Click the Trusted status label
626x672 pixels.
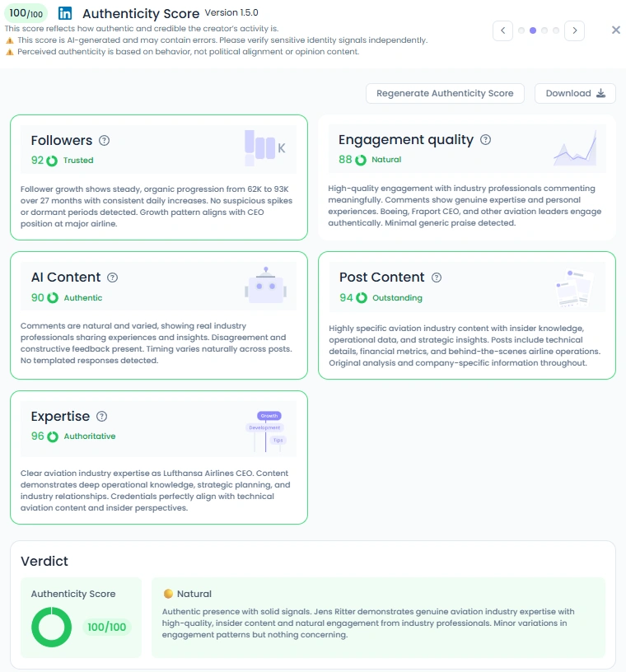(78, 161)
